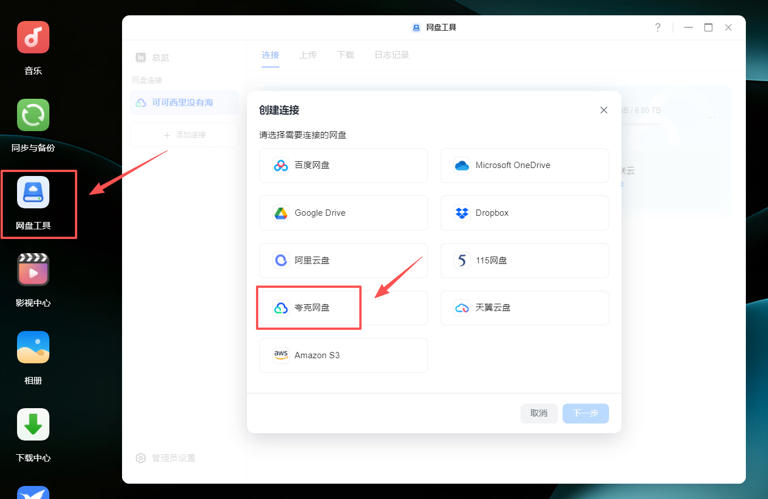Click 取消 to cancel the dialog
The image size is (768, 499).
pyautogui.click(x=539, y=413)
